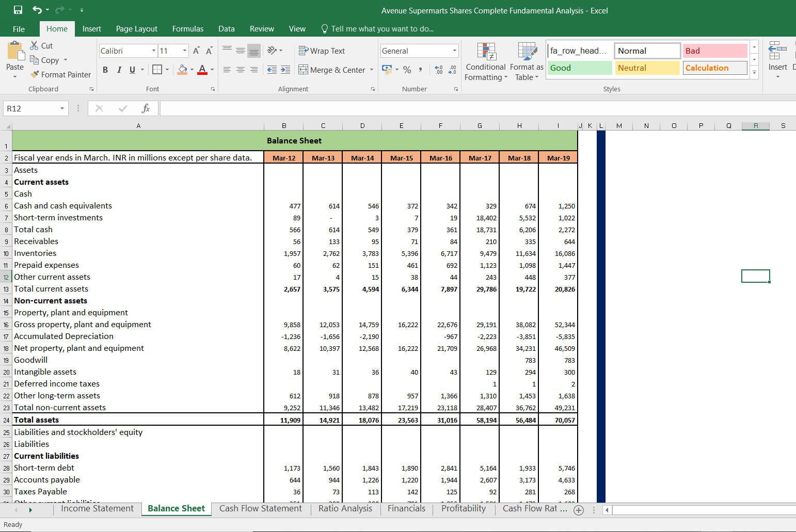Open the font name Calibri dropdown
The height and width of the screenshot is (532, 796).
(154, 51)
